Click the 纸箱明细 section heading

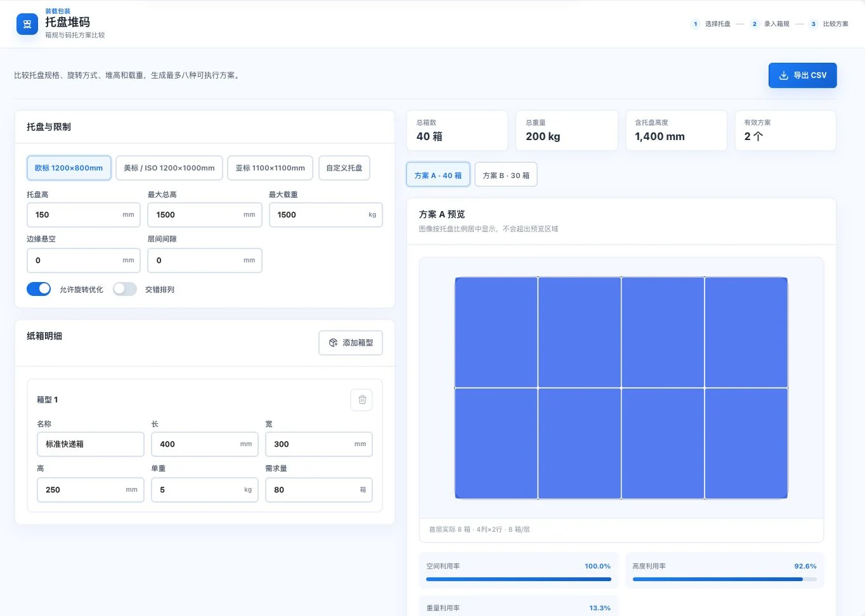44,336
